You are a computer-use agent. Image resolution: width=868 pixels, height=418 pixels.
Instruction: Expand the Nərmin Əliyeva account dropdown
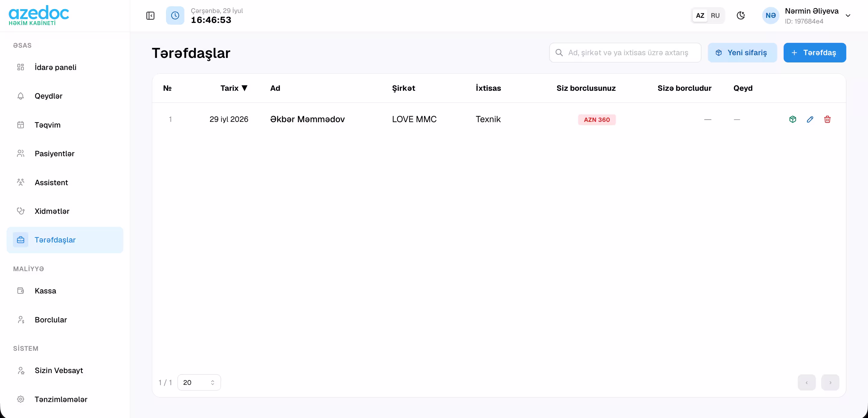848,15
